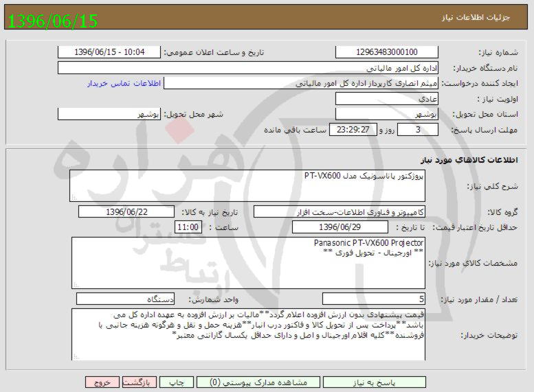Click the priority field عادی
Screen dimensions: 534x392
386,99
